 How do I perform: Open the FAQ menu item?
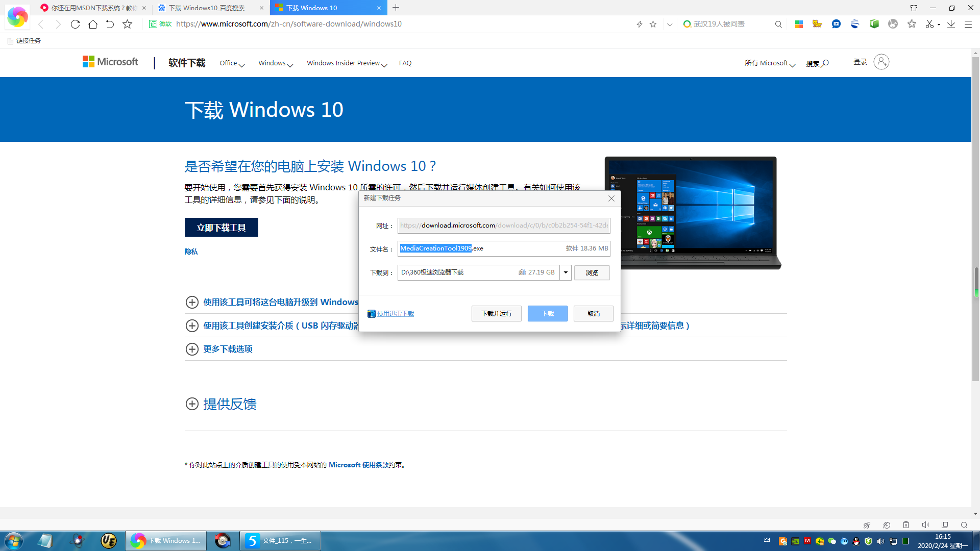[405, 63]
